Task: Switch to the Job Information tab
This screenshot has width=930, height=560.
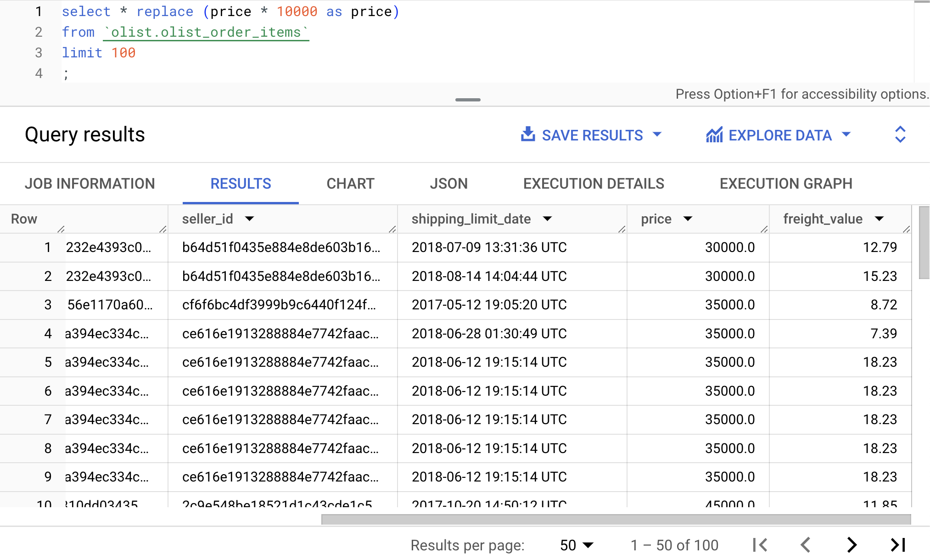Action: (90, 184)
